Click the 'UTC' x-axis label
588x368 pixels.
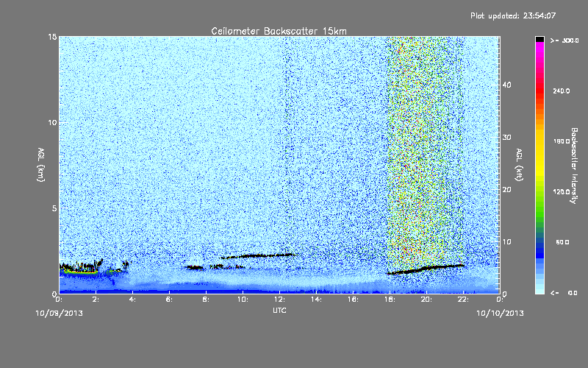pos(279,310)
